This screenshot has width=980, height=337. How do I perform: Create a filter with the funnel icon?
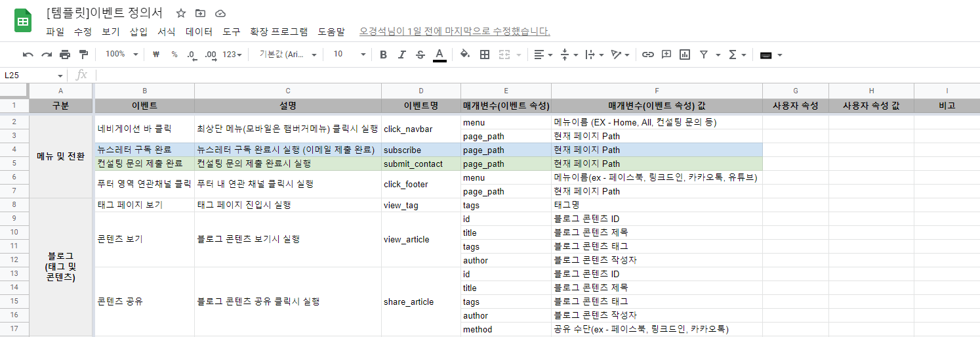[x=704, y=55]
